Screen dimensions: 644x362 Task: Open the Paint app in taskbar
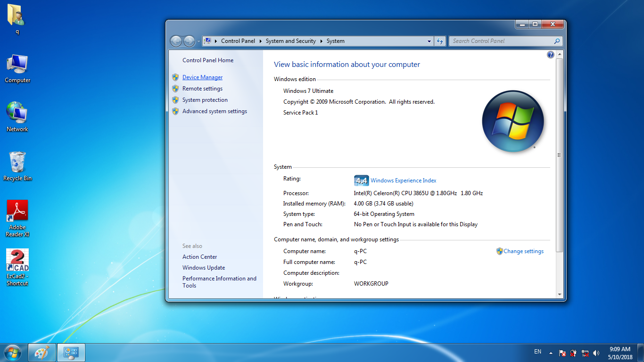42,353
